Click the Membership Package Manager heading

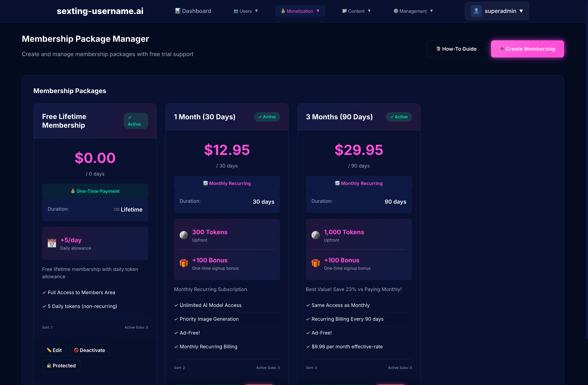[x=85, y=39]
